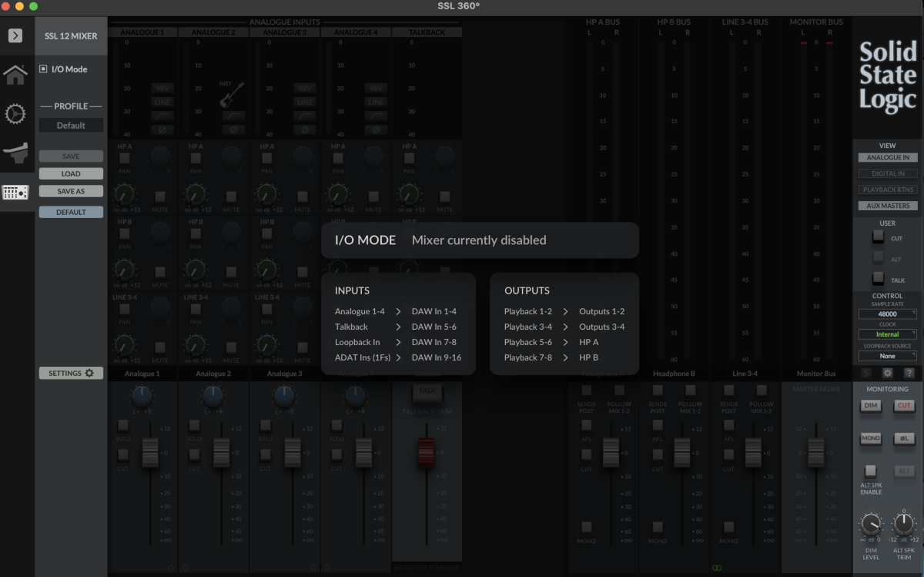924x577 pixels.
Task: Enable DIM in the Monitoring section
Action: [871, 405]
